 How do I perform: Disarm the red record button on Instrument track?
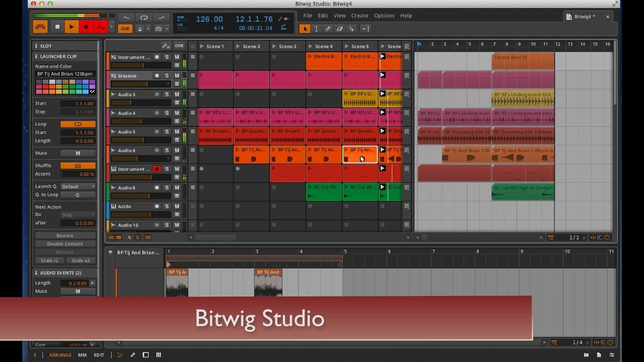pos(157,169)
